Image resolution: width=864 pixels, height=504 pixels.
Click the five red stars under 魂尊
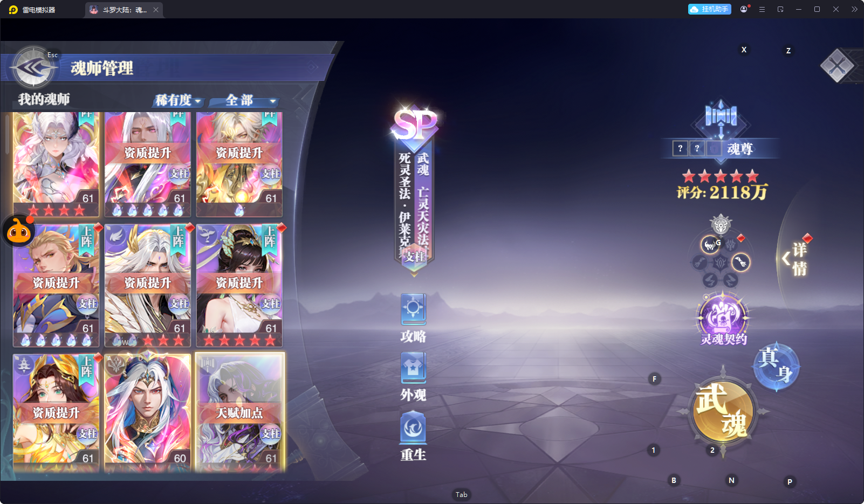click(x=721, y=176)
